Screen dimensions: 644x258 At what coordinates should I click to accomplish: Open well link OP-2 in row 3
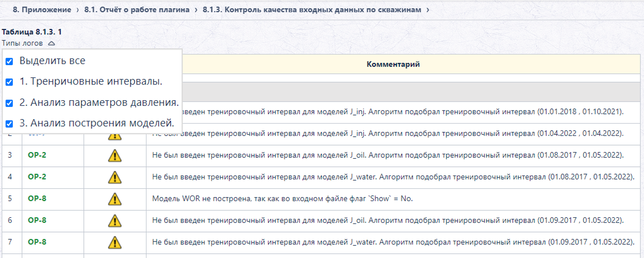[x=37, y=155]
